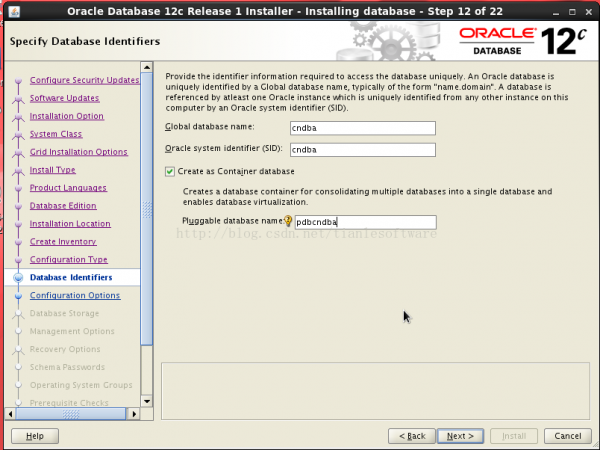Open Installation Location step
This screenshot has height=450, width=600.
[x=70, y=224]
